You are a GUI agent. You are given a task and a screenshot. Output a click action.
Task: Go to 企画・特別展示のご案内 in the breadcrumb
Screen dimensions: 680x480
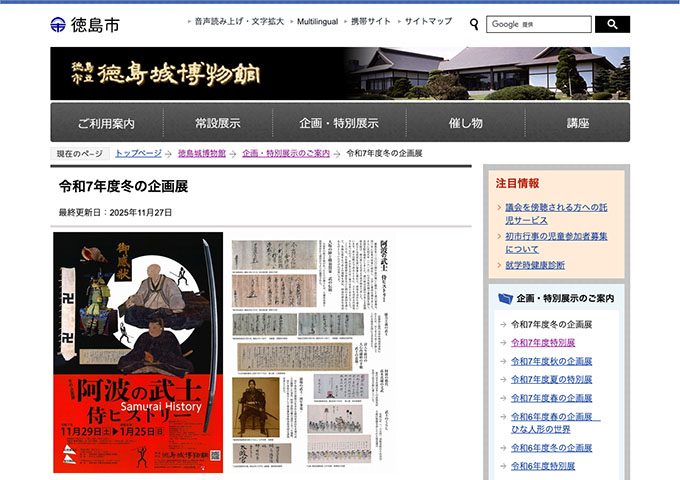286,153
